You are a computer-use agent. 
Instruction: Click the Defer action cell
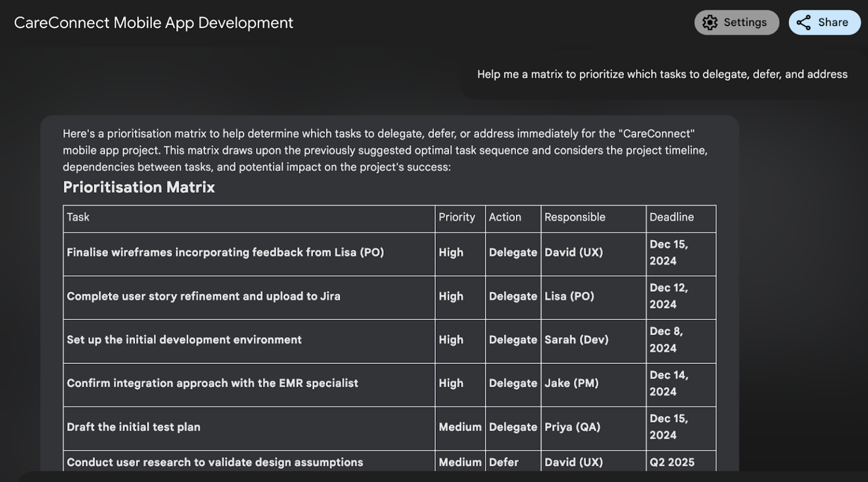[x=504, y=462]
